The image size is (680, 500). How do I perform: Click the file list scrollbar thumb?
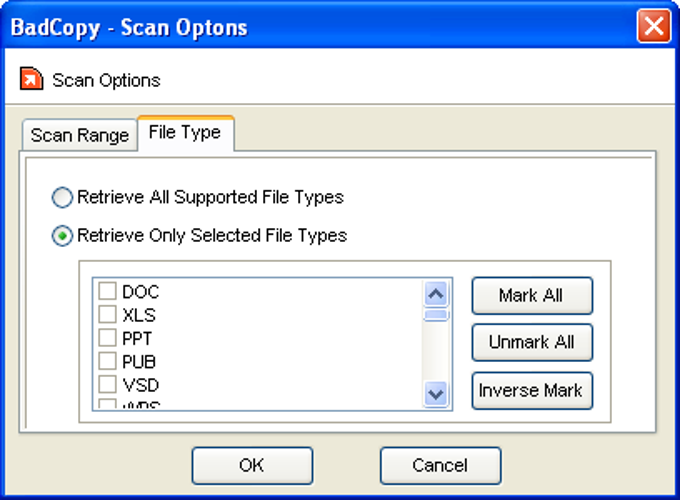pos(436,315)
